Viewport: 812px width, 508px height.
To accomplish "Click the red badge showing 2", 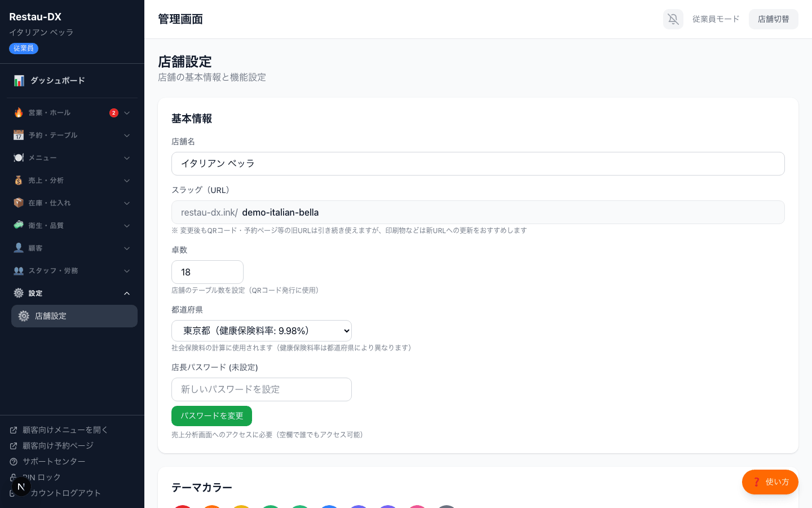I will point(114,113).
